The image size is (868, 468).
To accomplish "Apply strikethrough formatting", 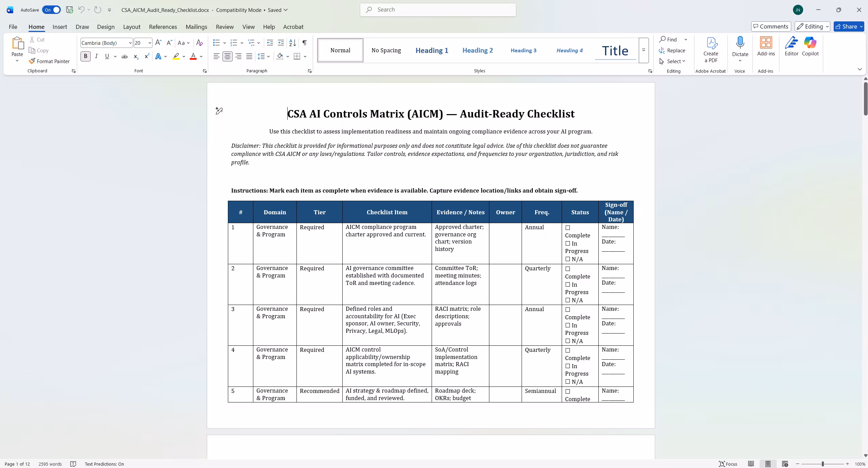I will coord(125,56).
